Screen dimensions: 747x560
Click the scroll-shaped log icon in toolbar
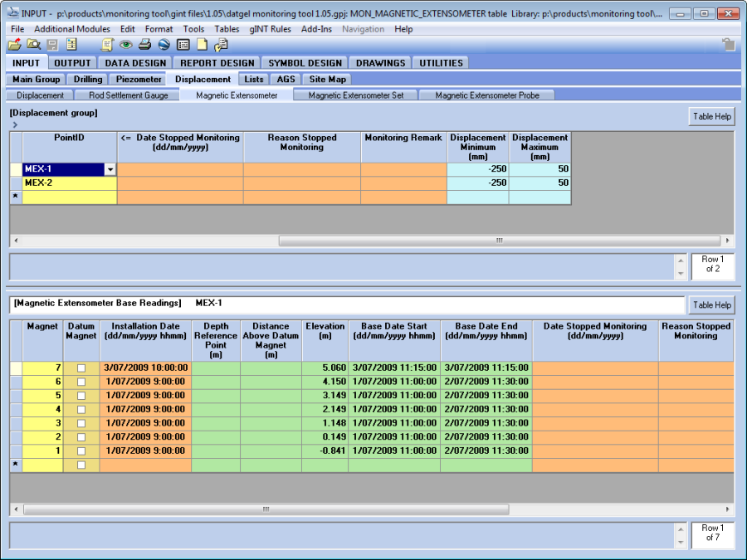pos(107,45)
